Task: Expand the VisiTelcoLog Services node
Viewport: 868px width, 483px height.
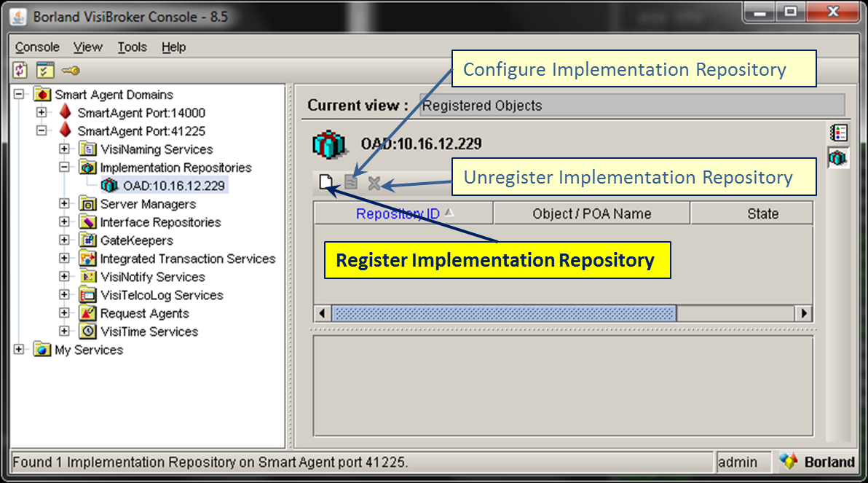Action: tap(64, 294)
